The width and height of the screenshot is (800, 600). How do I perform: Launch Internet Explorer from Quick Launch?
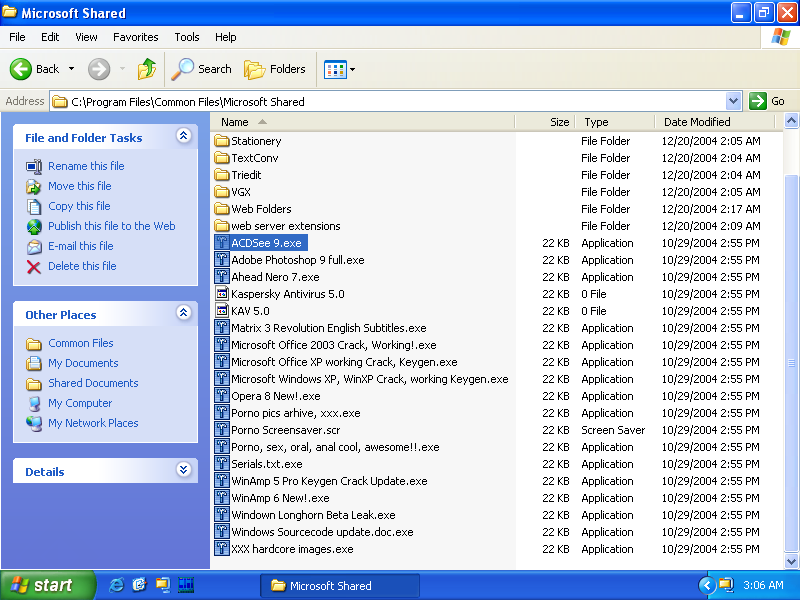[x=116, y=585]
